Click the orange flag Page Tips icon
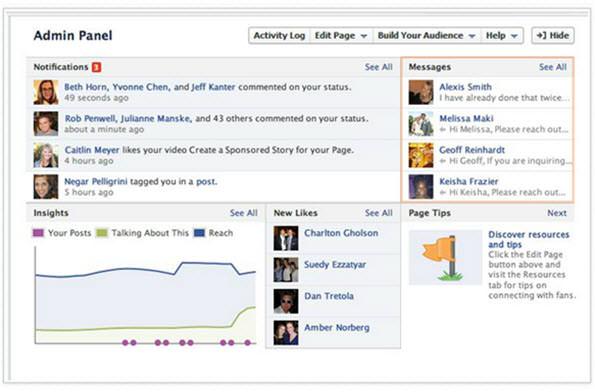595x392 pixels. 445,258
